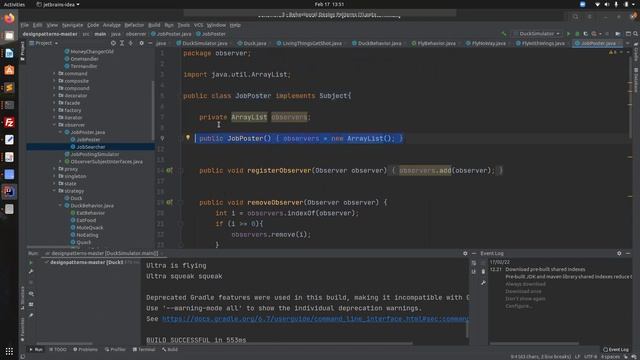Hide the Project tool window
The height and width of the screenshot is (360, 640).
click(x=150, y=43)
